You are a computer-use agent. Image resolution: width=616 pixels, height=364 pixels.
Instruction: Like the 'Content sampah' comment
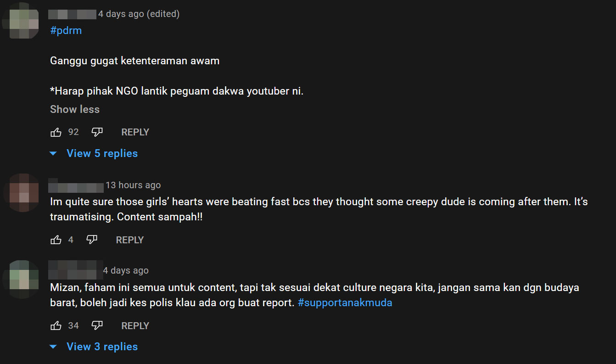pyautogui.click(x=56, y=240)
